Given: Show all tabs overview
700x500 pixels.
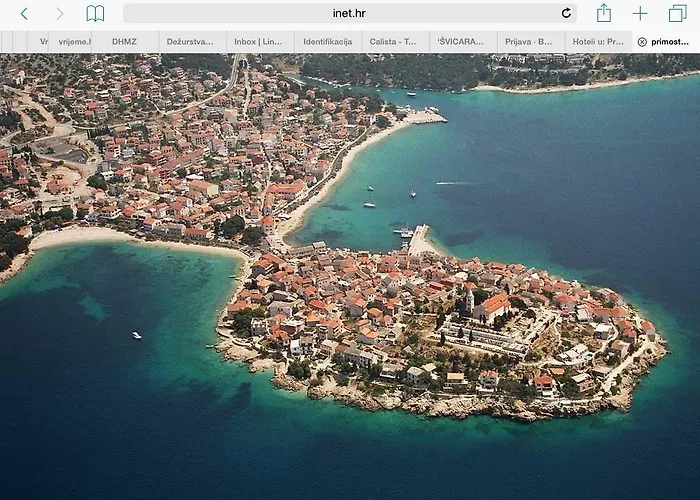Looking at the screenshot, I should click(x=678, y=14).
